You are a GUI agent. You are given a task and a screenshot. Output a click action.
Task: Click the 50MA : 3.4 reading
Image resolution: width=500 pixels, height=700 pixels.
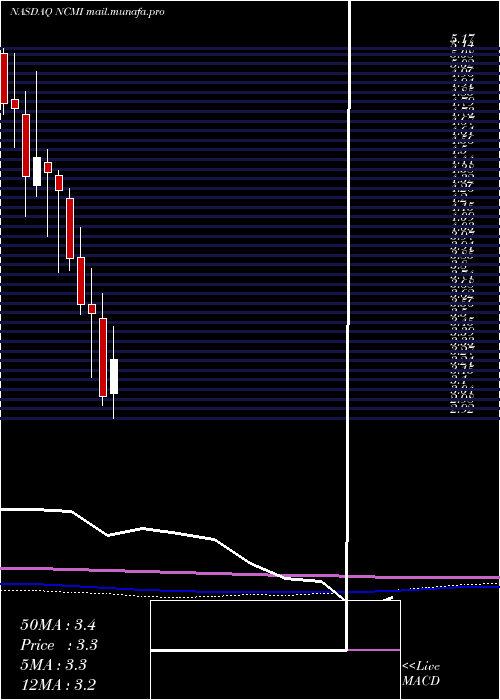coord(58,625)
